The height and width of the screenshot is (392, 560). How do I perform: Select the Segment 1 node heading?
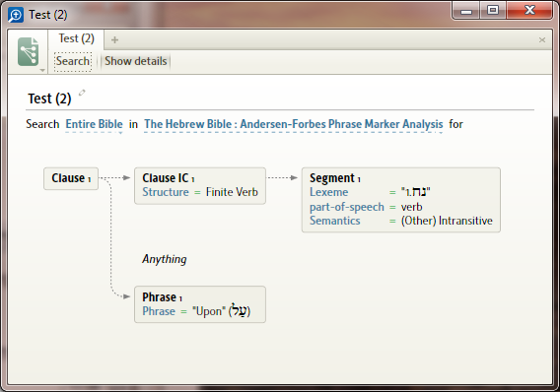(x=335, y=177)
